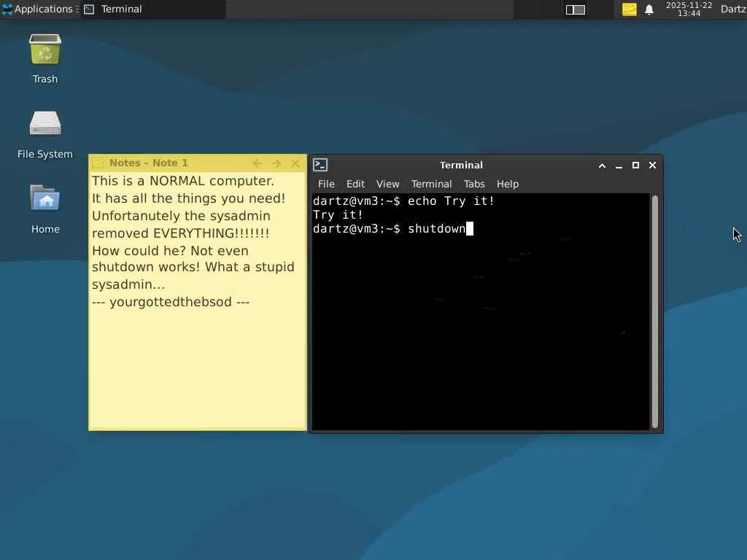The height and width of the screenshot is (560, 747).
Task: Go to next note with right arrow
Action: click(276, 163)
